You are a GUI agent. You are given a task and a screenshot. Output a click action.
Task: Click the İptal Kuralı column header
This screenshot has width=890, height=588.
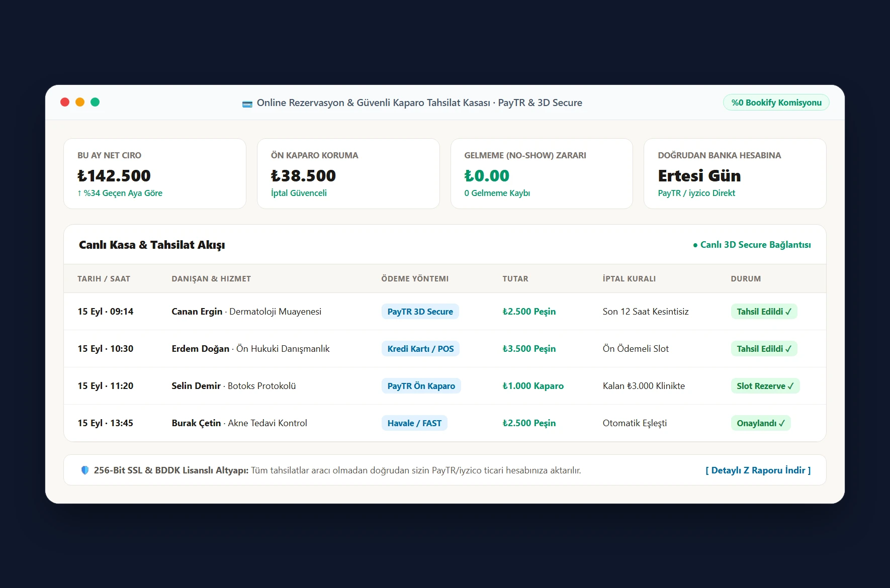coord(629,279)
